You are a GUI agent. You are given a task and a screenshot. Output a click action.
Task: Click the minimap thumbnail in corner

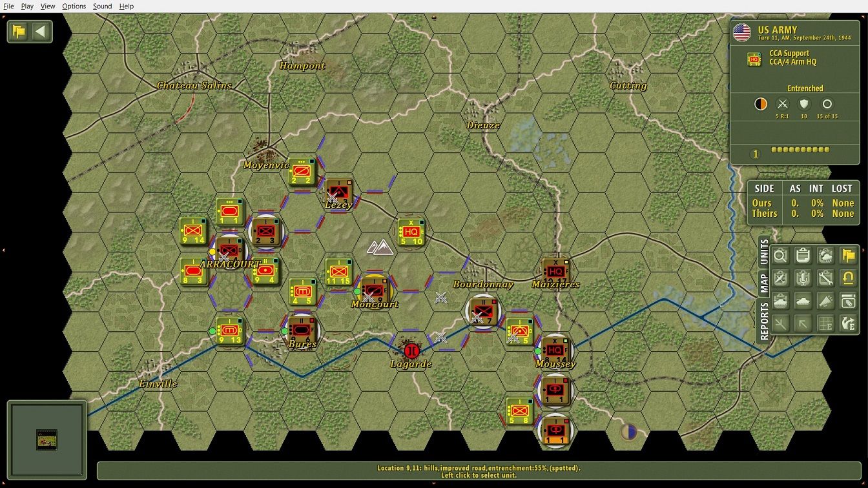click(x=46, y=440)
